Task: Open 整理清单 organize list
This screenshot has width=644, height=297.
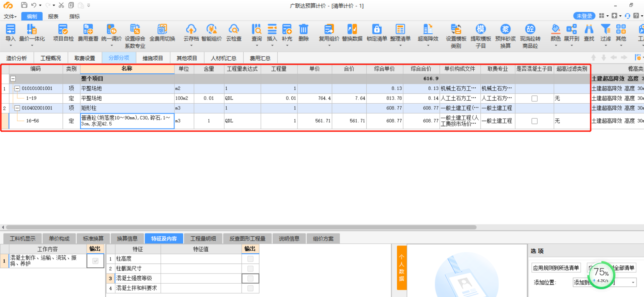Action: click(400, 33)
